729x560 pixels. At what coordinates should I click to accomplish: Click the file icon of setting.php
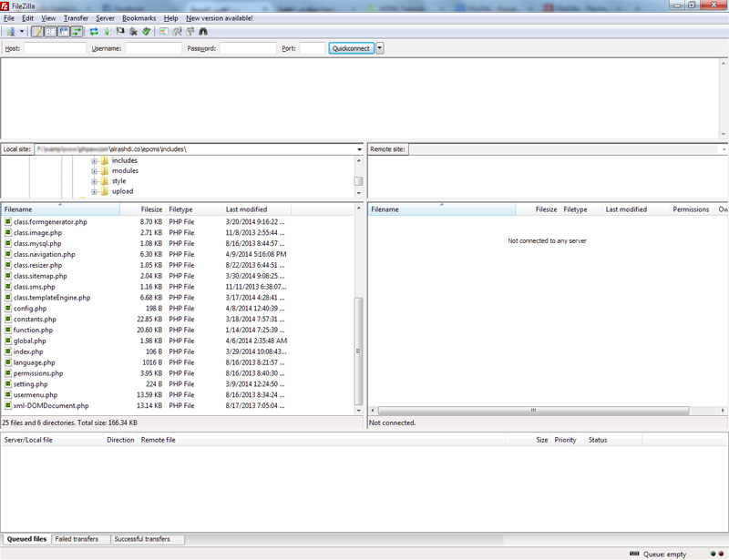point(8,384)
